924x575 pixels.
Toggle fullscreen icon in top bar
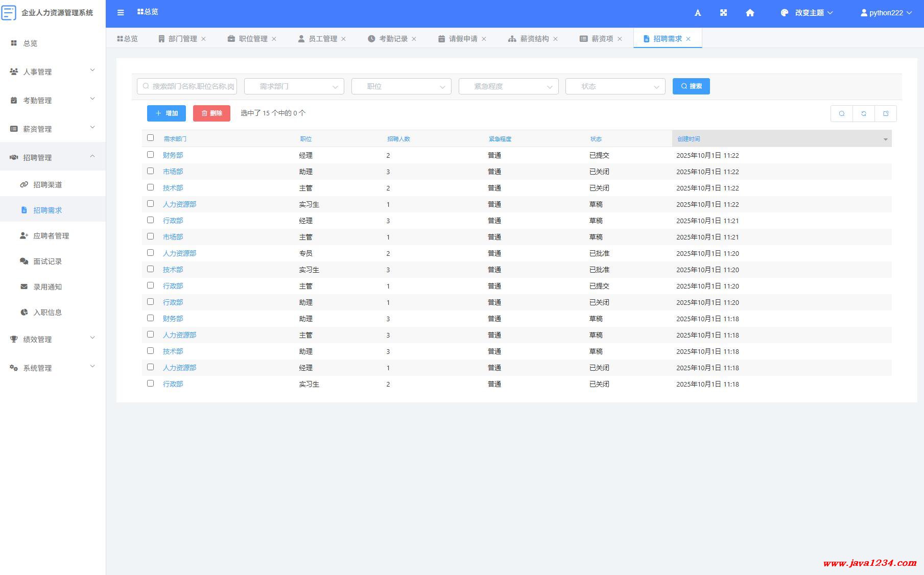pyautogui.click(x=723, y=13)
